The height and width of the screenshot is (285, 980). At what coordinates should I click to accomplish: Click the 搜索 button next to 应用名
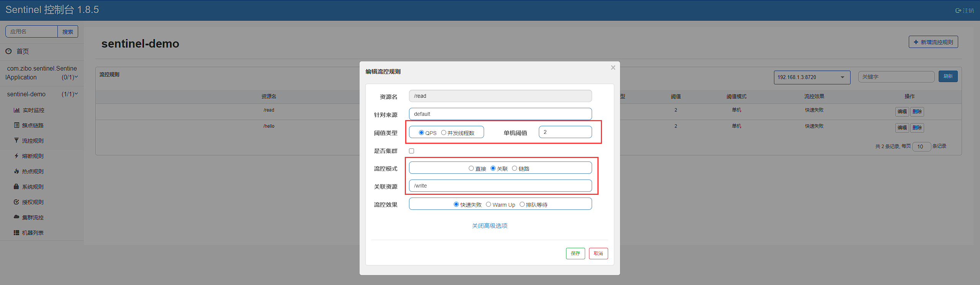tap(68, 32)
